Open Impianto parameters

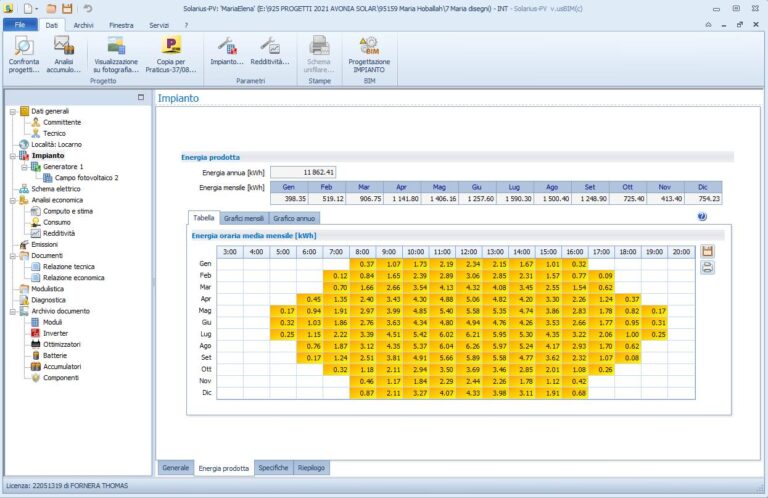pos(227,51)
